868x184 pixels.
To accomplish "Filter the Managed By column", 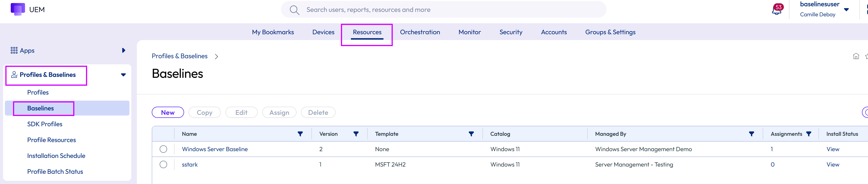I will [751, 134].
